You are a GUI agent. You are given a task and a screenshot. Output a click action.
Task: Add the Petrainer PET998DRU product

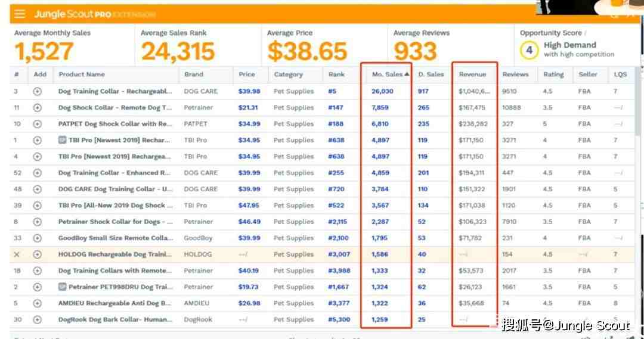click(x=38, y=287)
